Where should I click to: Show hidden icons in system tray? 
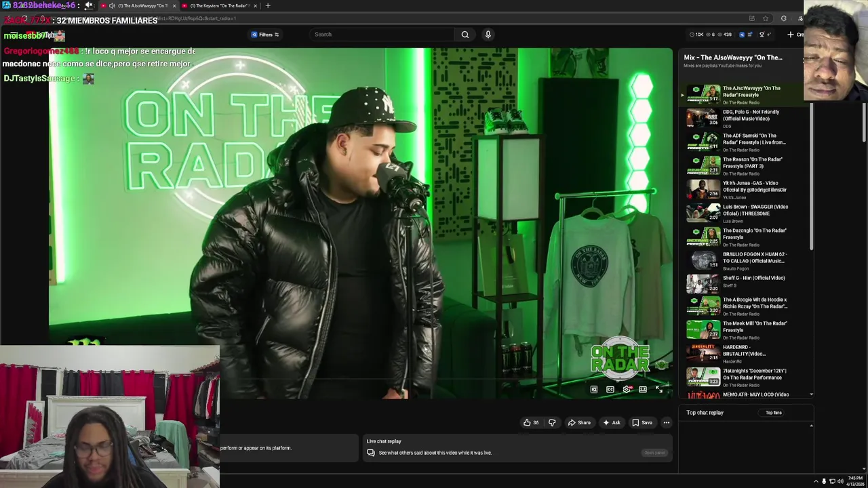[816, 481]
